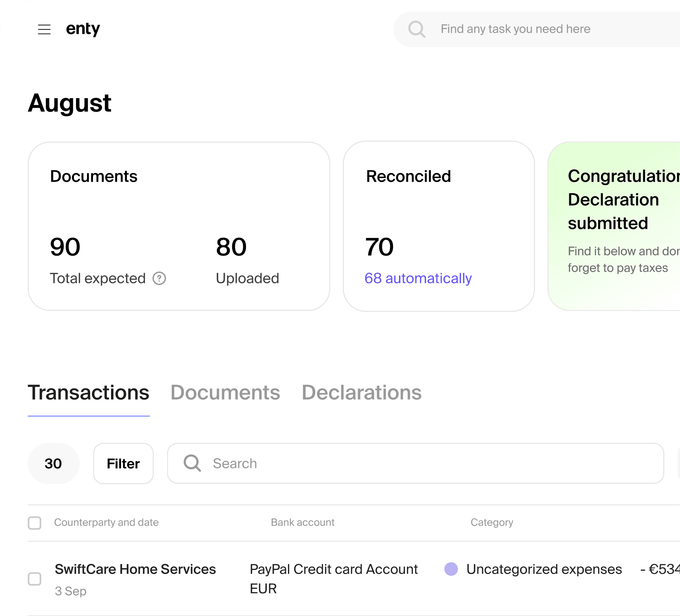
Task: Check the SwiftCare Home Services row checkbox
Action: click(35, 579)
